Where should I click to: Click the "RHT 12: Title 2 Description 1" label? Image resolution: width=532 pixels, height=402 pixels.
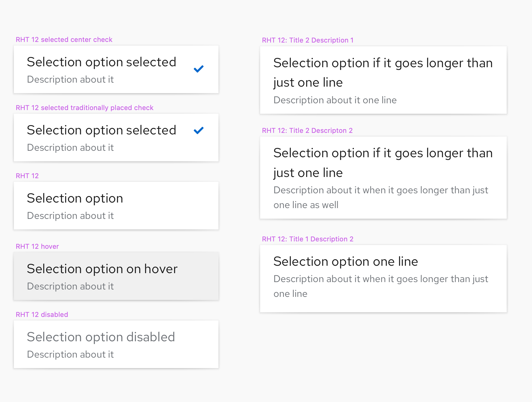[308, 40]
